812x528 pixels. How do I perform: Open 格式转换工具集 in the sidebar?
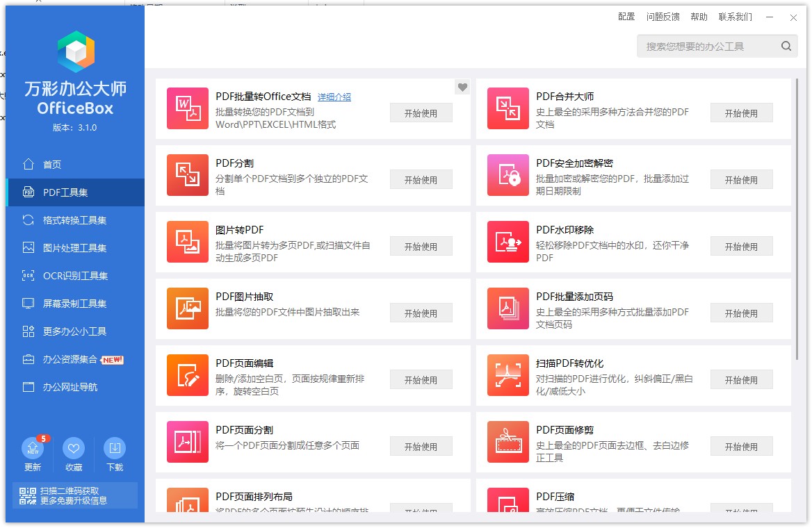pos(75,220)
